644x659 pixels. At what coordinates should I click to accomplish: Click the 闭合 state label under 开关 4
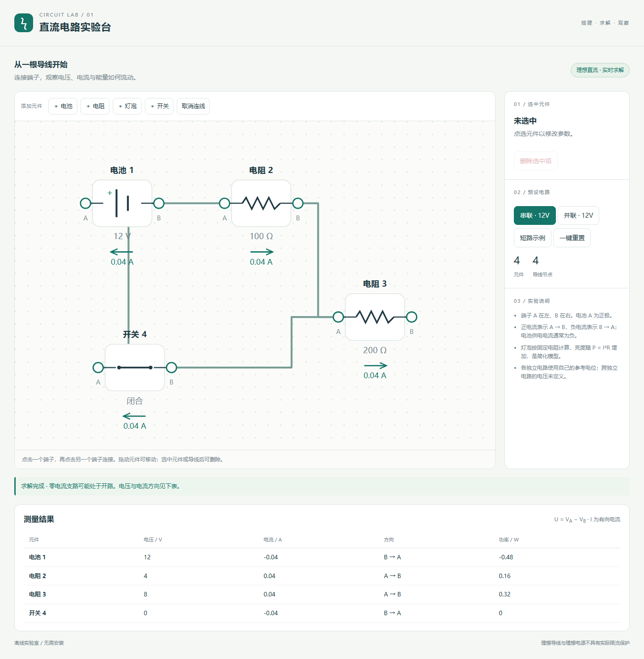click(x=135, y=401)
